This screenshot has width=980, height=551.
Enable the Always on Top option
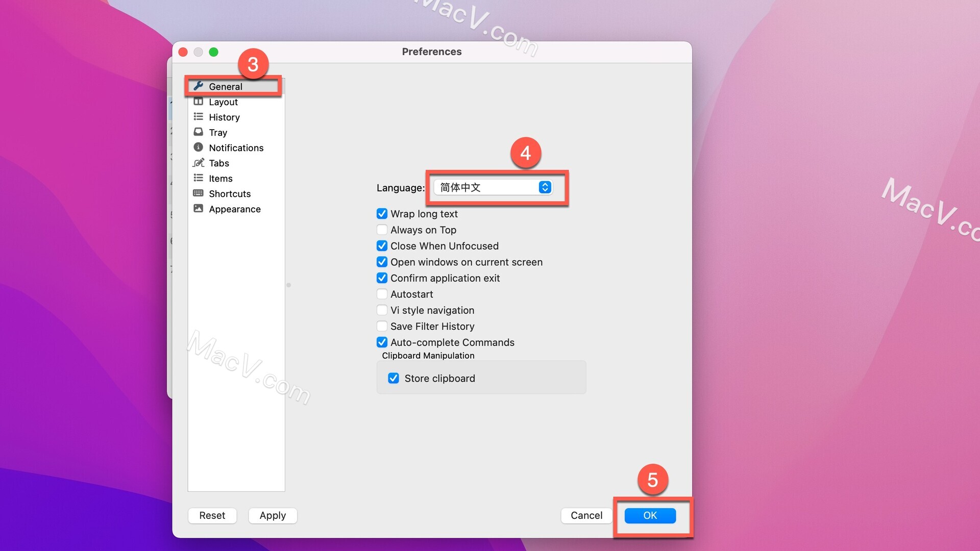[382, 230]
